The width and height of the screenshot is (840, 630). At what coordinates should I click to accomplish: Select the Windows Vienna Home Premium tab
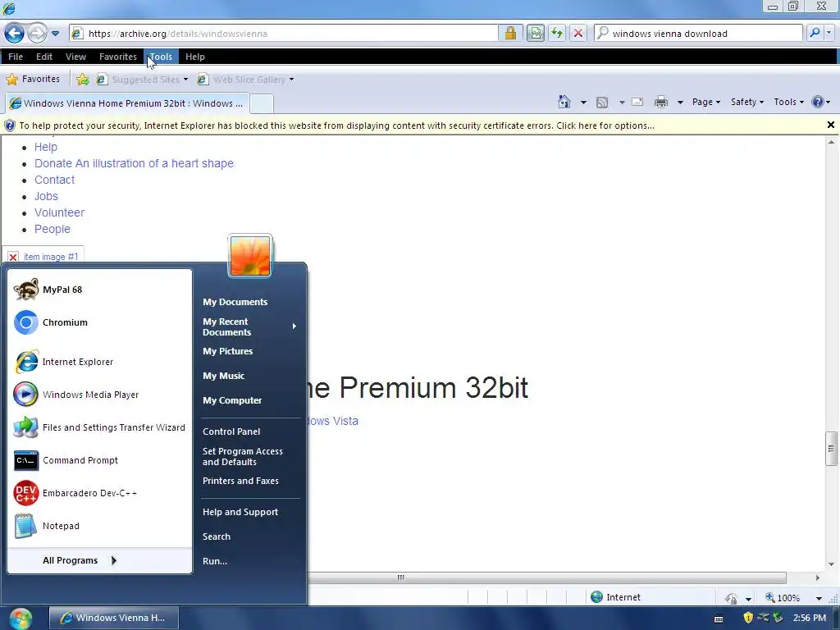point(126,103)
